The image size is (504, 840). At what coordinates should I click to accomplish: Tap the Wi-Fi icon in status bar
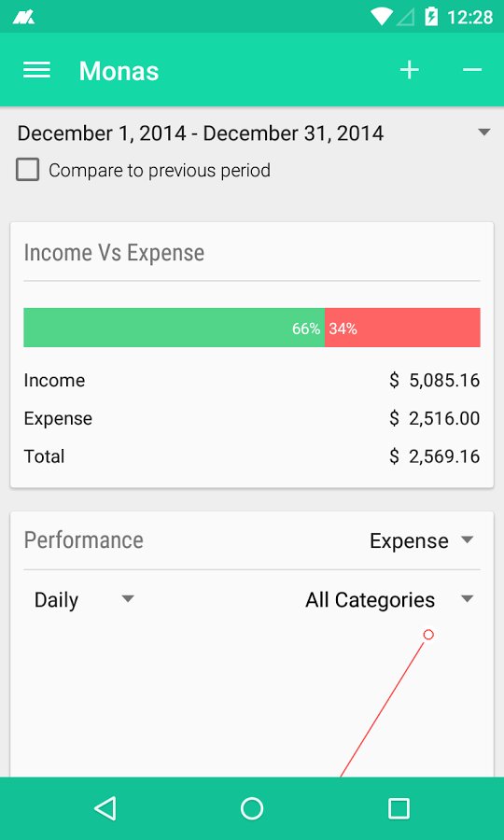point(382,17)
